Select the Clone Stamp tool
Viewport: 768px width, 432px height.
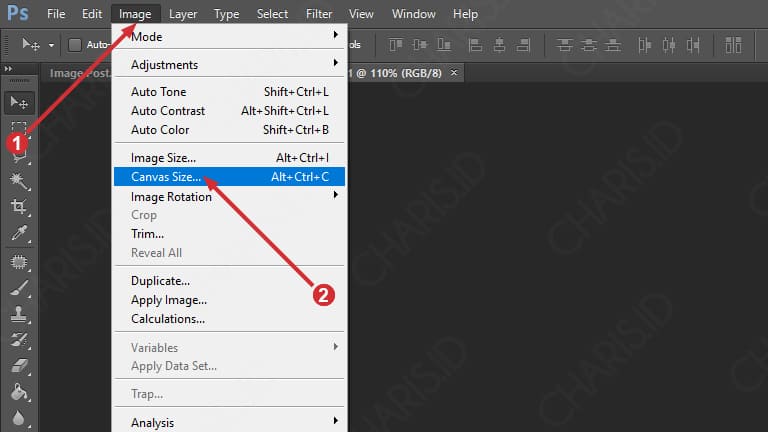point(19,314)
